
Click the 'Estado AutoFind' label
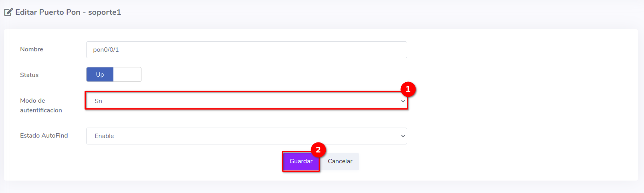pos(44,136)
